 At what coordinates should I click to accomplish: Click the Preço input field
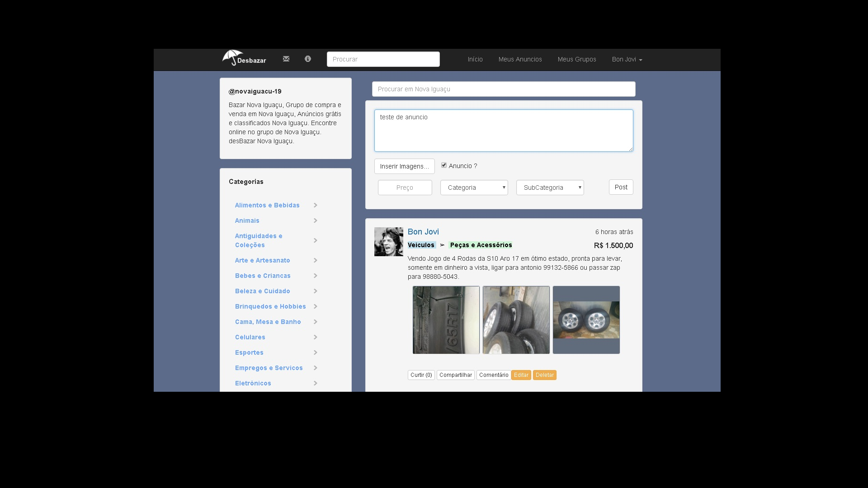point(405,187)
